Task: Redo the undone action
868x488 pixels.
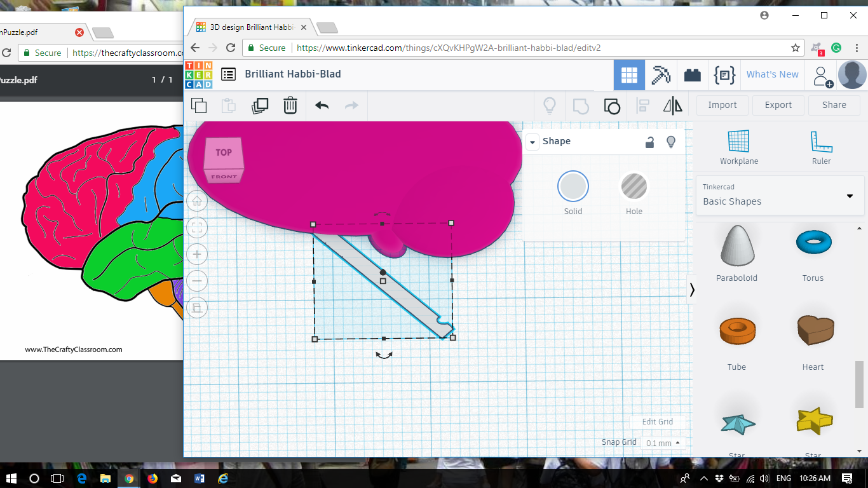Action: coord(351,105)
